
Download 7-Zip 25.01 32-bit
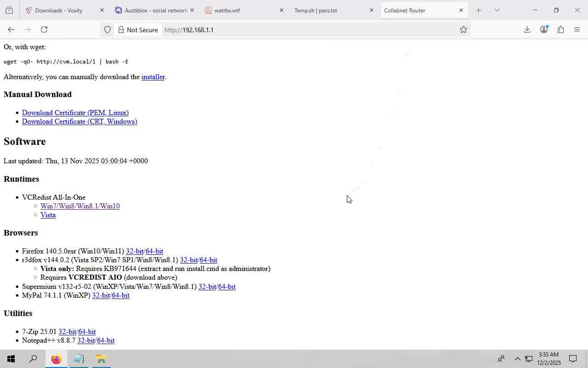tap(67, 332)
